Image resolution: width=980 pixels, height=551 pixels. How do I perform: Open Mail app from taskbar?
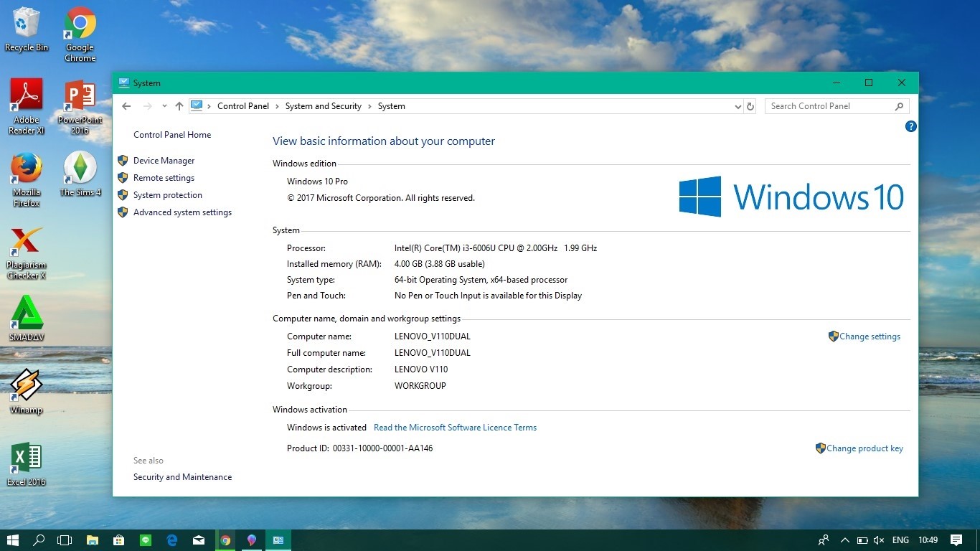pos(199,540)
